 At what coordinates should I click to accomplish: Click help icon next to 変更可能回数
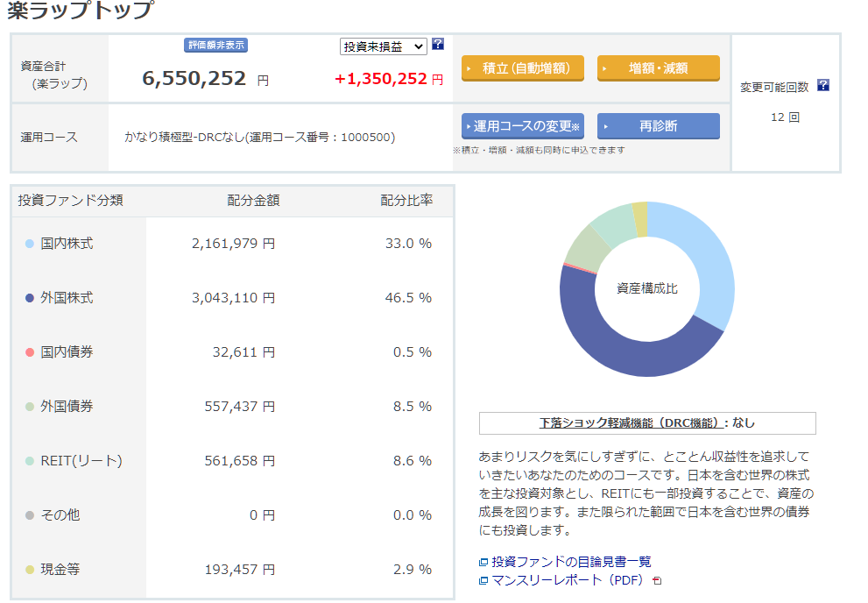coord(822,86)
